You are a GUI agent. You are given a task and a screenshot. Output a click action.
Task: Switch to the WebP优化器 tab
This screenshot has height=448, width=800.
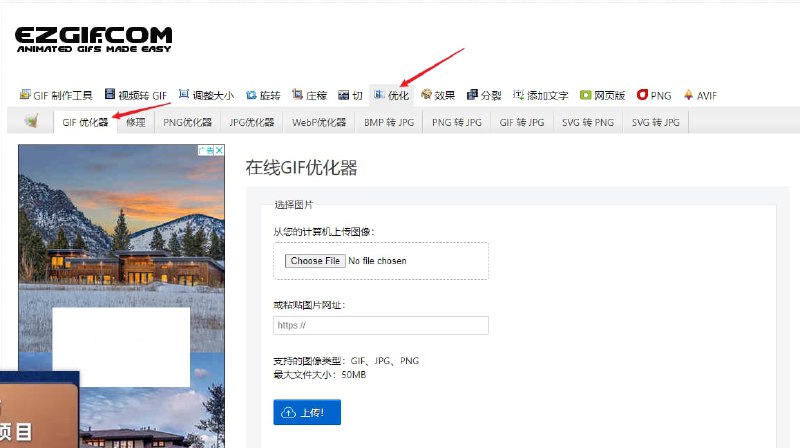pyautogui.click(x=319, y=122)
